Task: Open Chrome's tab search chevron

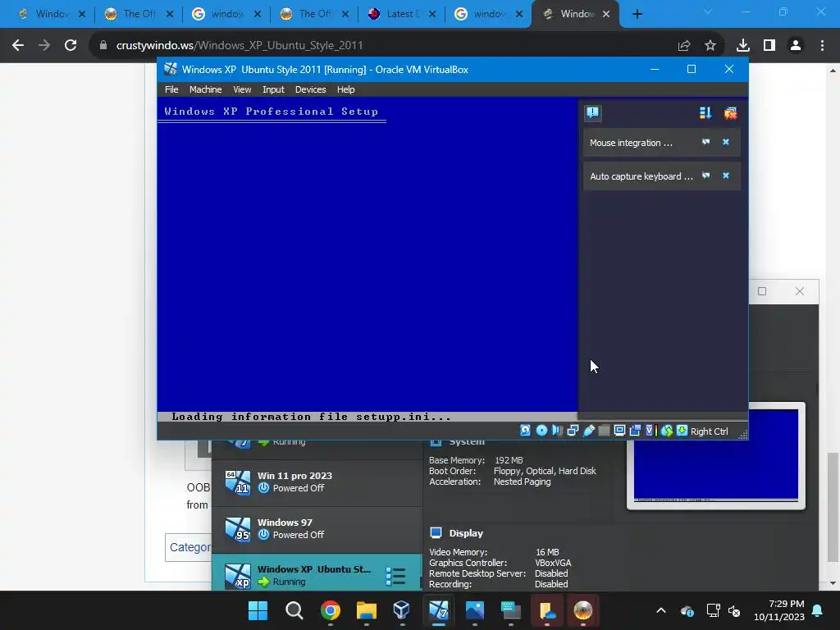Action: tap(708, 11)
